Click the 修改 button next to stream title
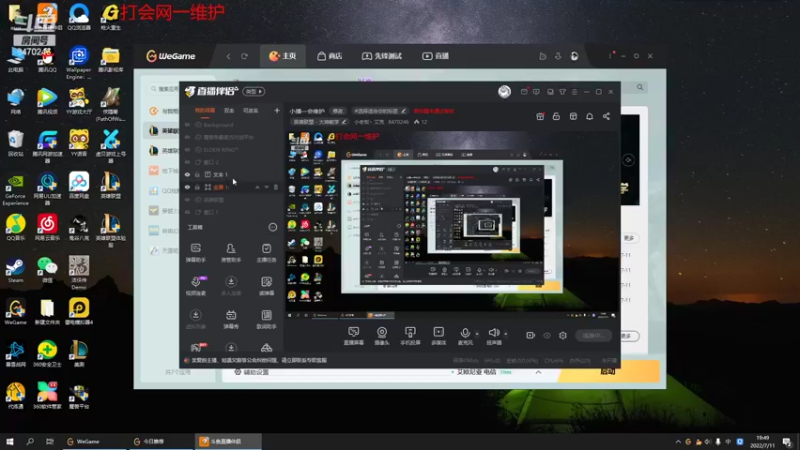 (338, 111)
